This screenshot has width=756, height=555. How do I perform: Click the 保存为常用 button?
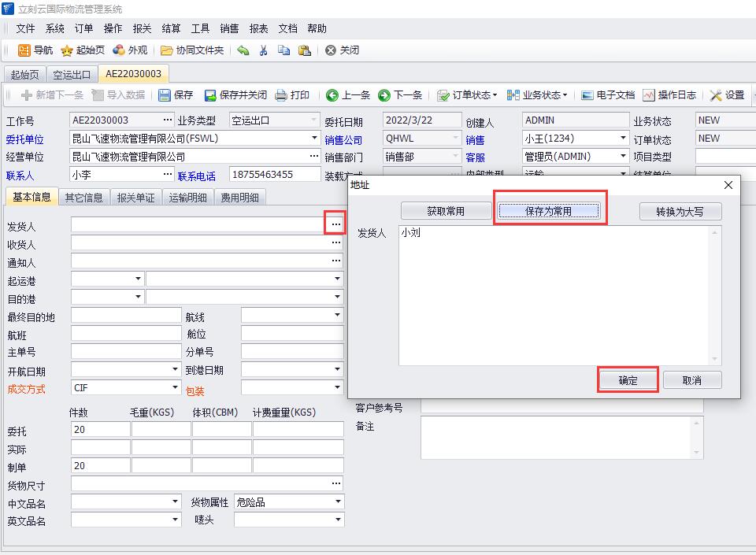549,211
